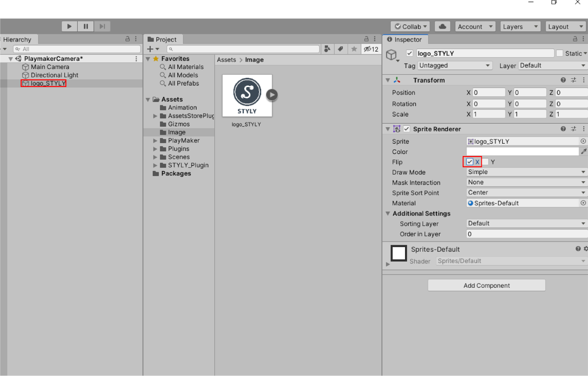Viewport: 588px width, 376px height.
Task: Select Main Camera in Hierarchy
Action: coord(50,67)
